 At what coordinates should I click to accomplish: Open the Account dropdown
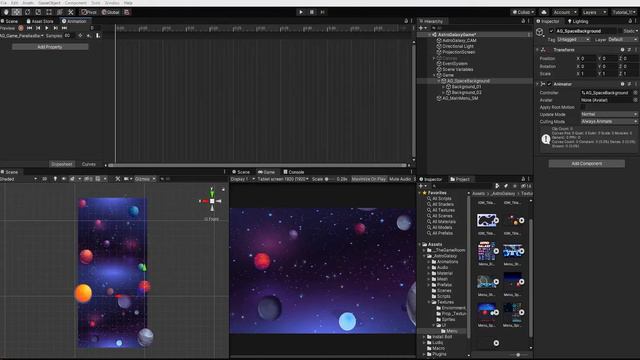[x=564, y=12]
